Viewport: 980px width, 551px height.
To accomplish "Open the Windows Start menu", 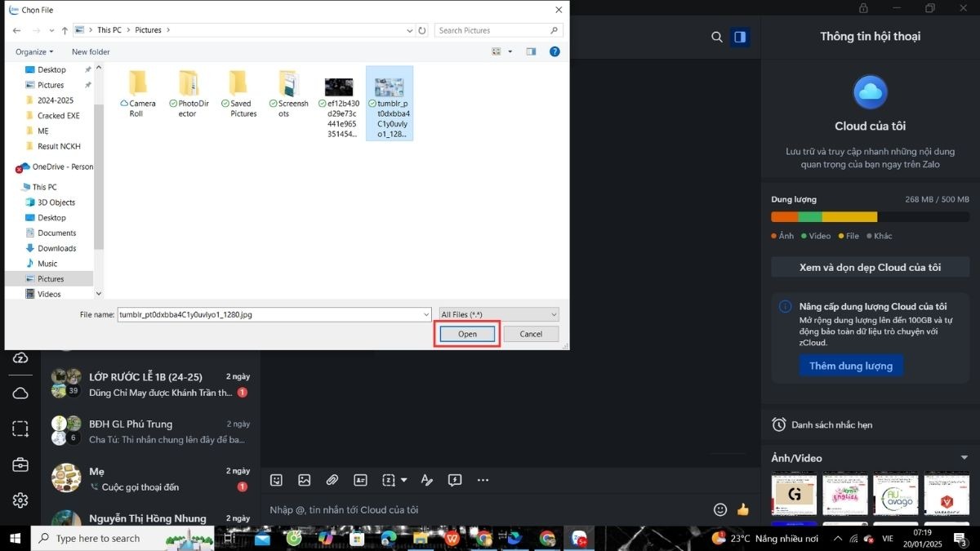I will pyautogui.click(x=15, y=538).
